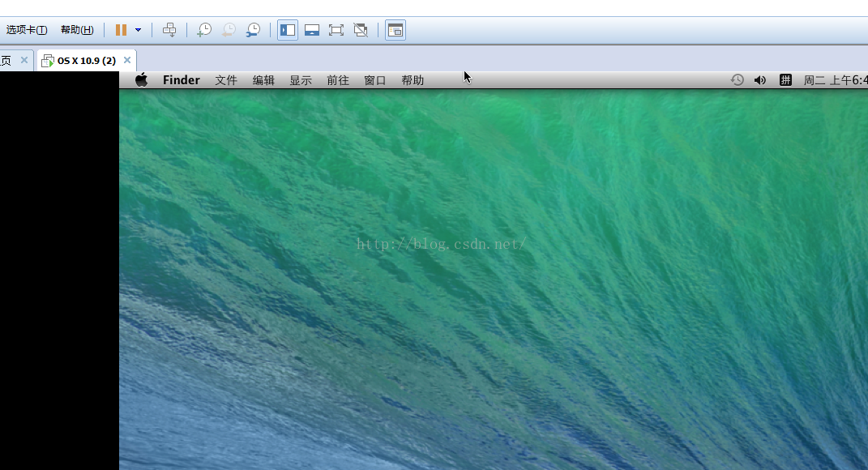Expand the power options dropdown arrow

(139, 30)
